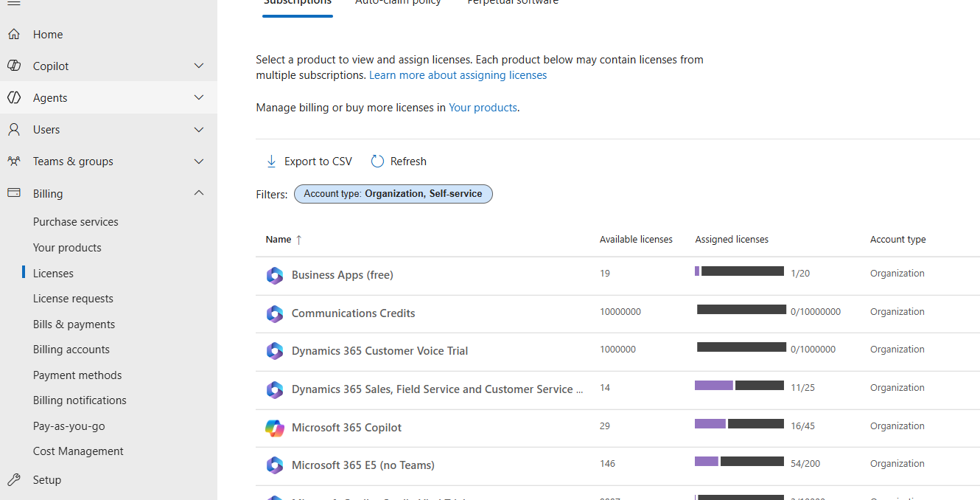The width and height of the screenshot is (980, 500).
Task: Open Cost Management page
Action: click(x=78, y=451)
